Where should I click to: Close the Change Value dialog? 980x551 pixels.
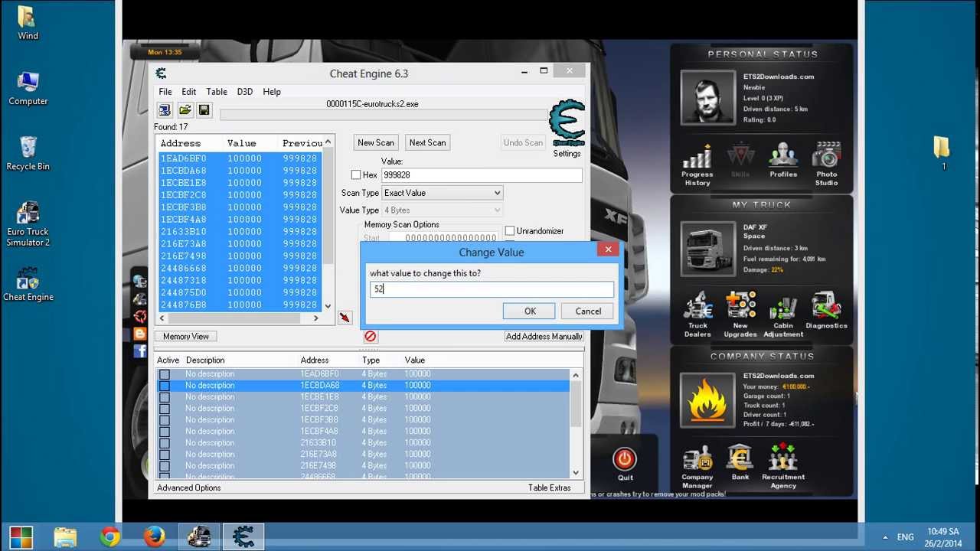tap(608, 249)
